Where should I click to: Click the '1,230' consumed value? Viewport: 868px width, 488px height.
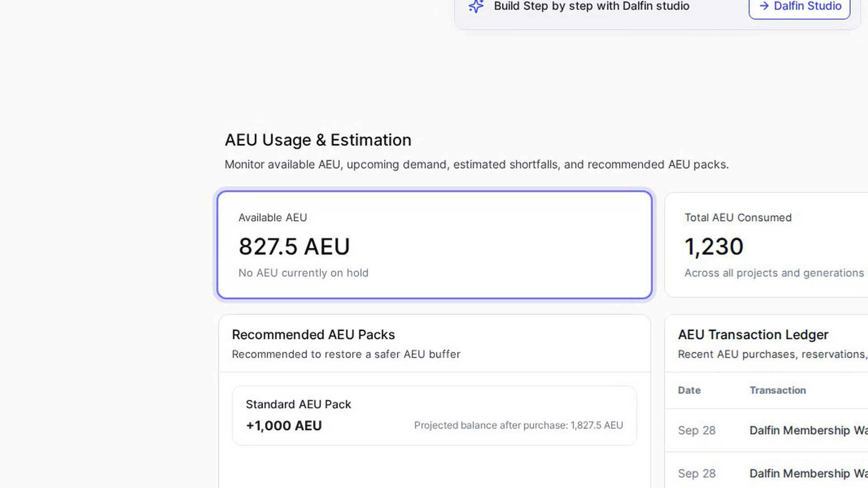[x=714, y=247]
